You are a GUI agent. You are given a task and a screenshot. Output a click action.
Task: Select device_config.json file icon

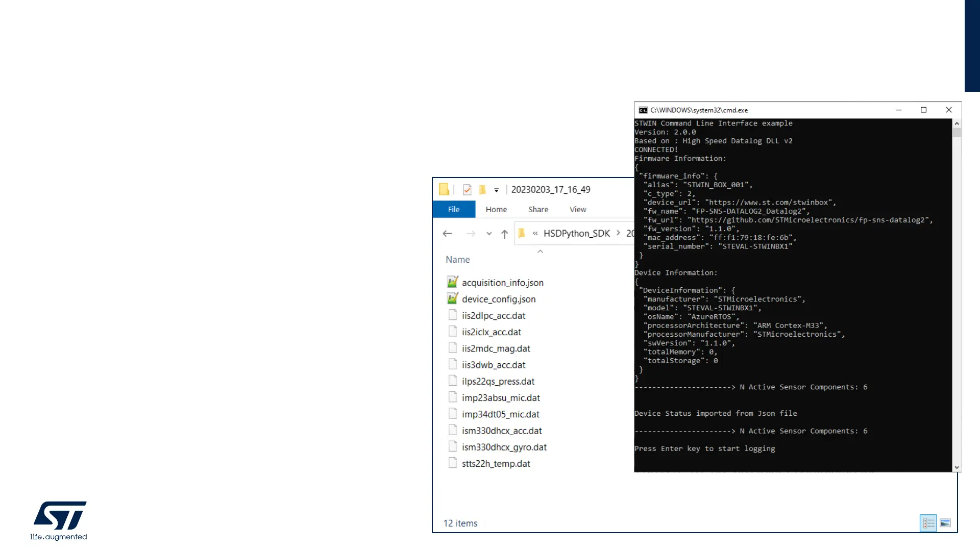coord(452,298)
